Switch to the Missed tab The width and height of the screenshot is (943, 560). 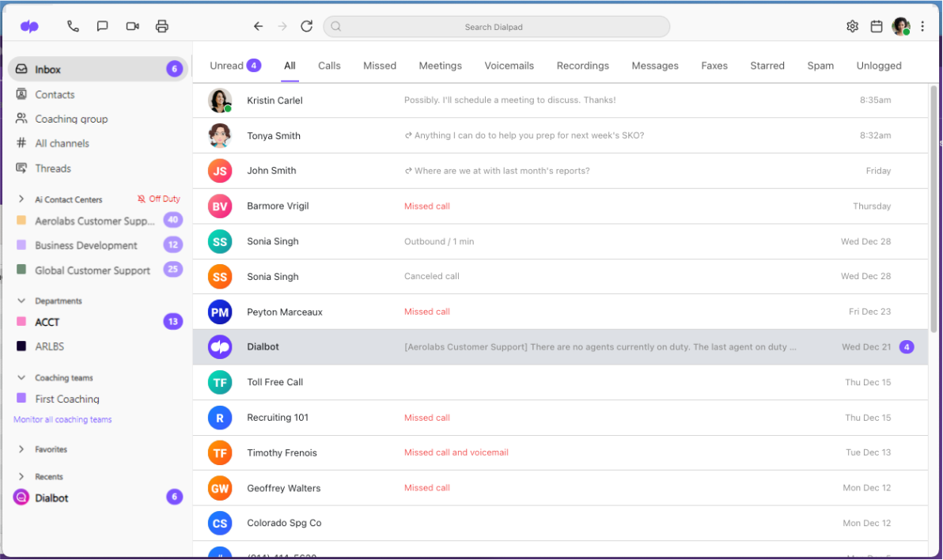[380, 66]
